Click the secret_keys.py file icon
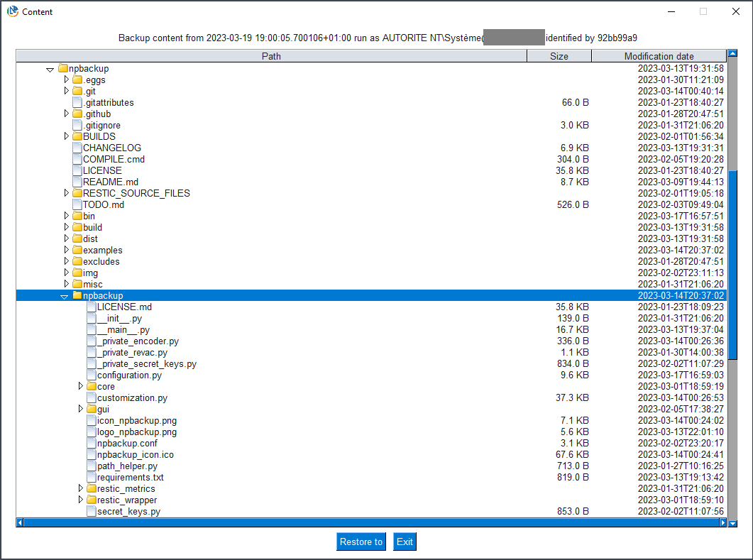753x560 pixels. [92, 512]
